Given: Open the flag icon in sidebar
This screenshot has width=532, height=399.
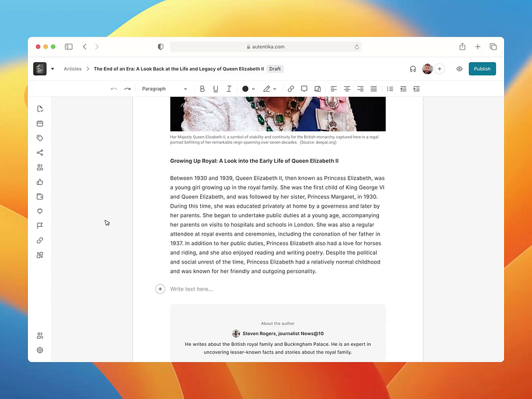Looking at the screenshot, I should tap(40, 225).
